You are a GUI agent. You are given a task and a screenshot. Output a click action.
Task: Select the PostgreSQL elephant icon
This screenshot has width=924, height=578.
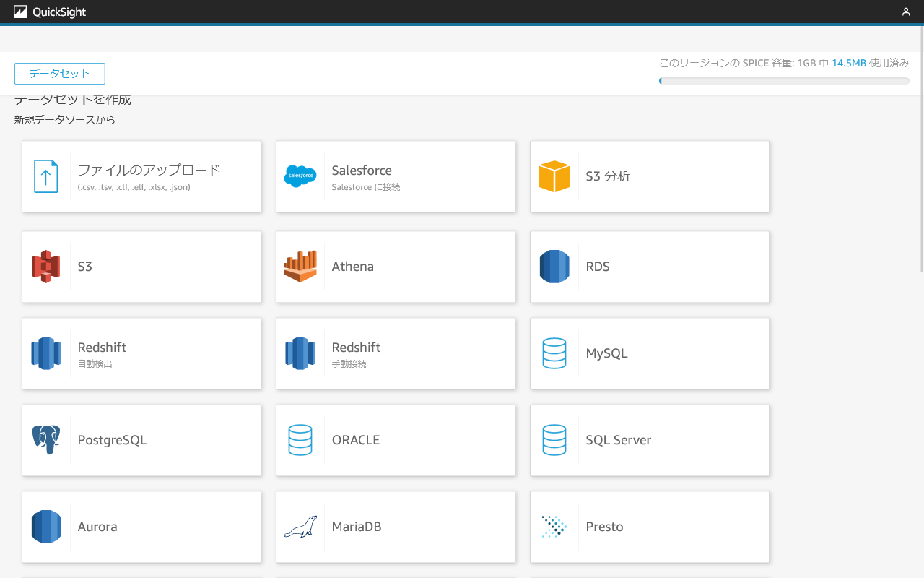click(46, 440)
